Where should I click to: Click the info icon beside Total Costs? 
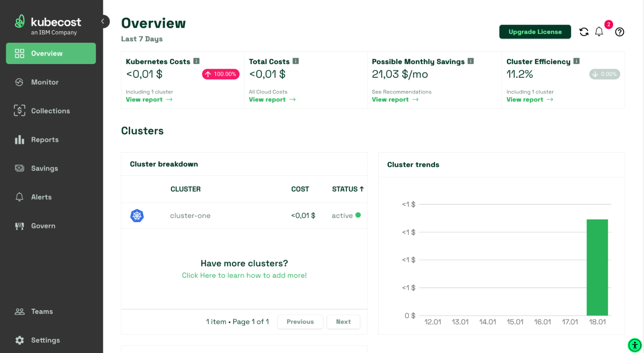click(x=296, y=61)
